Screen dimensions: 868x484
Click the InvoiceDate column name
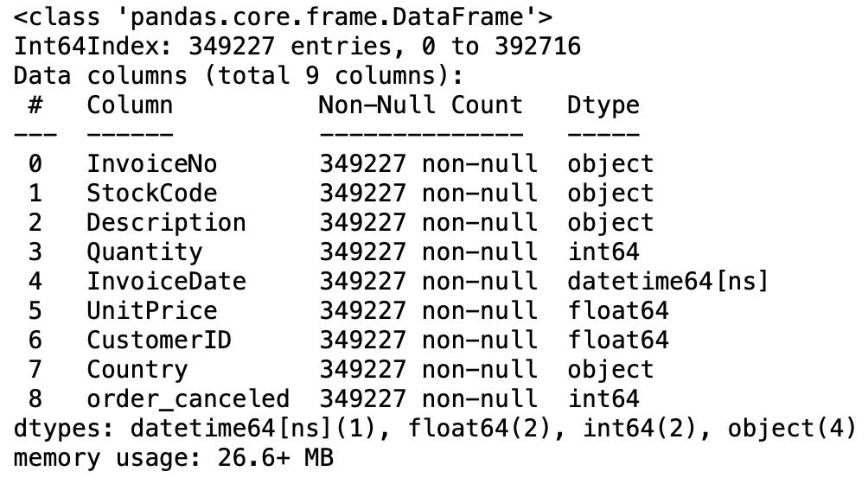pos(166,281)
